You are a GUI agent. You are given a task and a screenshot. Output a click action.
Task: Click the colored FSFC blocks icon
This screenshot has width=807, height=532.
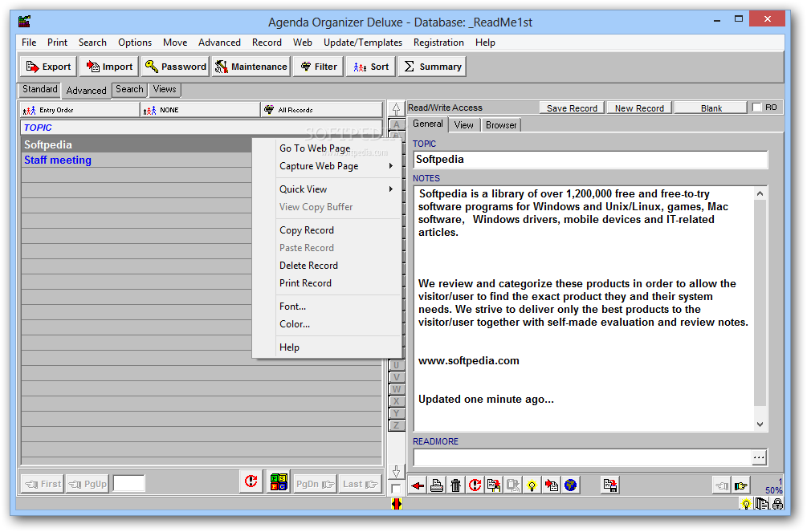coord(279,481)
